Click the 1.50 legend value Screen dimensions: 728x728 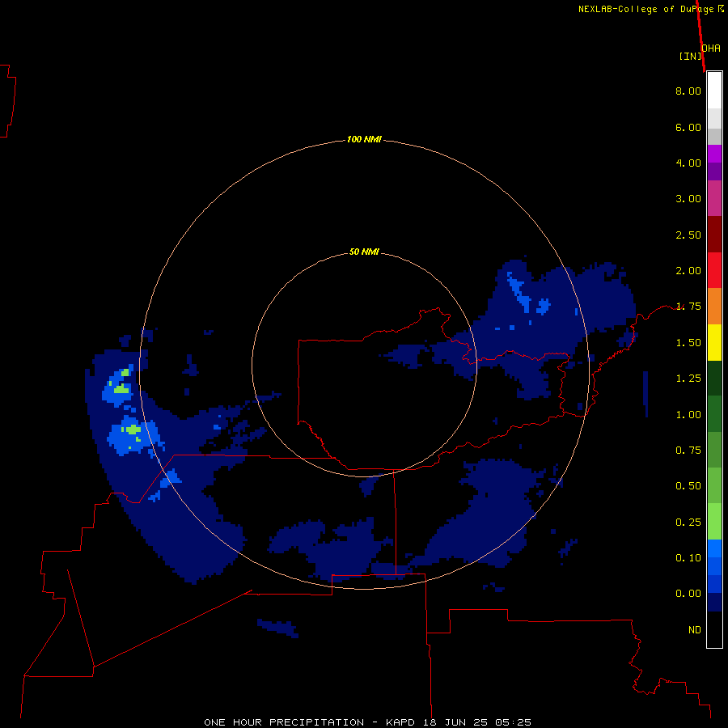click(688, 343)
